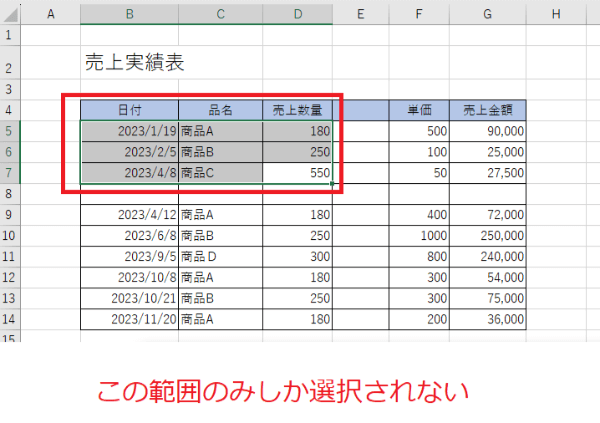Image resolution: width=600 pixels, height=423 pixels.
Task: Click unit price cell 500
Action: 419,131
